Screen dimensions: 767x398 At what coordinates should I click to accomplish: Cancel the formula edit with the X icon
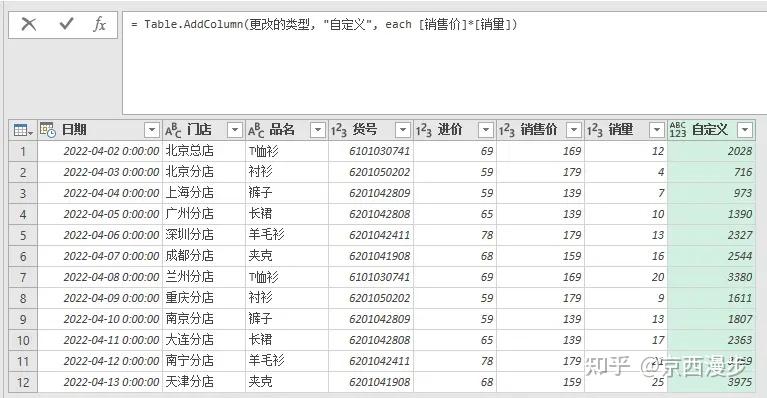(x=29, y=24)
